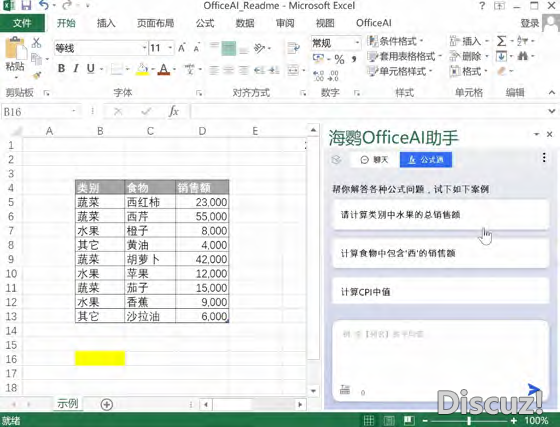Switch to the 聊天 chat tab
The image size is (560, 427).
tap(374, 160)
